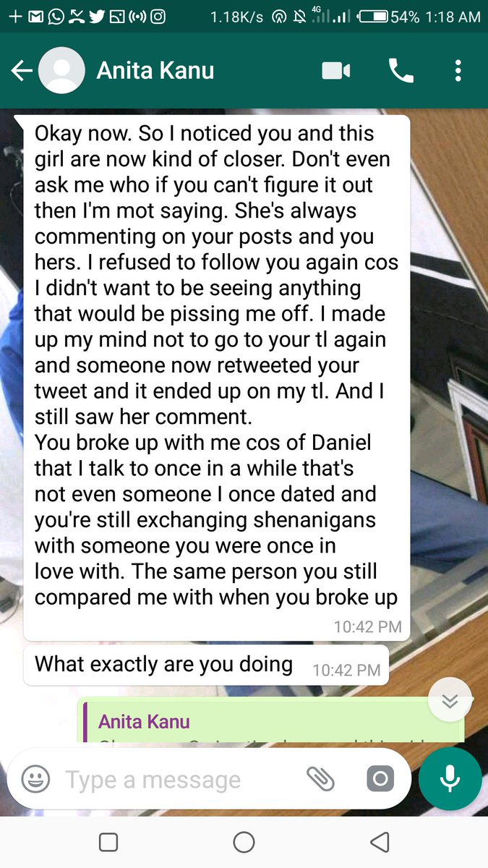Start a voice call with Anita Kanu
The width and height of the screenshot is (488, 868).
pos(401,70)
